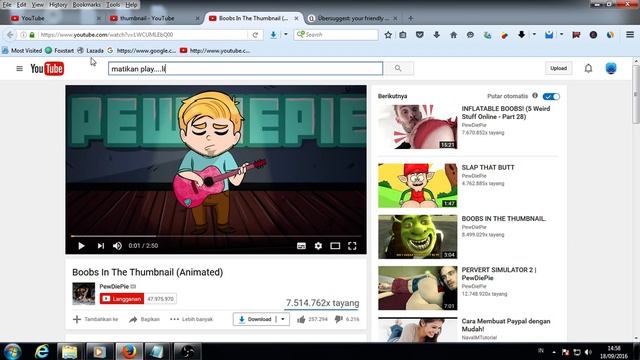
Task: Open the account avatar menu
Action: (x=611, y=68)
